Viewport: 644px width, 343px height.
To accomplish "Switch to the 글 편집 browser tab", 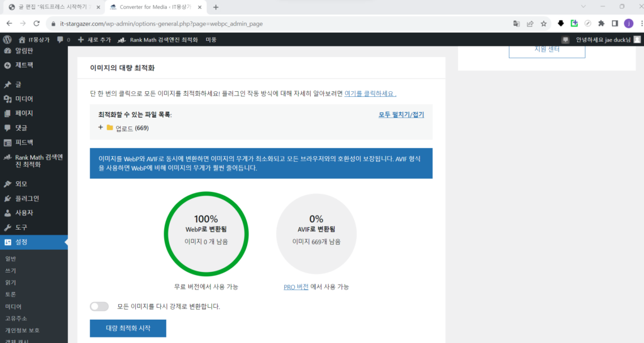I will 53,7.
